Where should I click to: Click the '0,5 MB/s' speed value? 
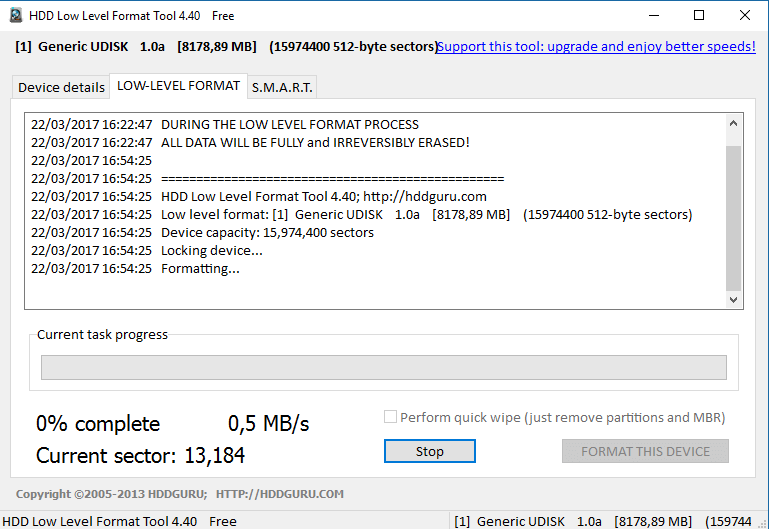(x=269, y=424)
